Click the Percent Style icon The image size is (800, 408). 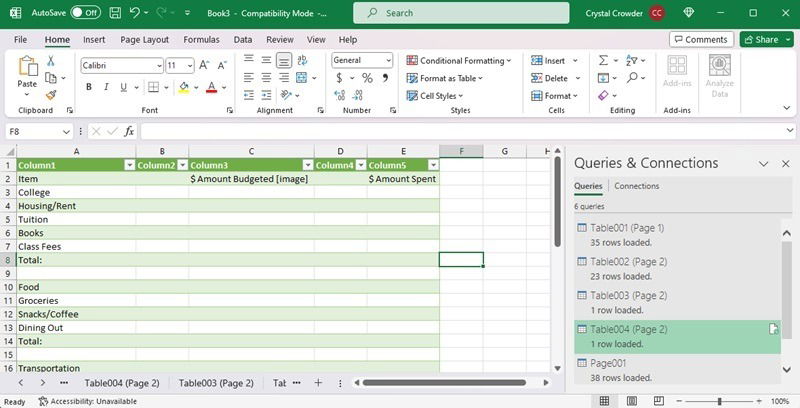point(367,78)
